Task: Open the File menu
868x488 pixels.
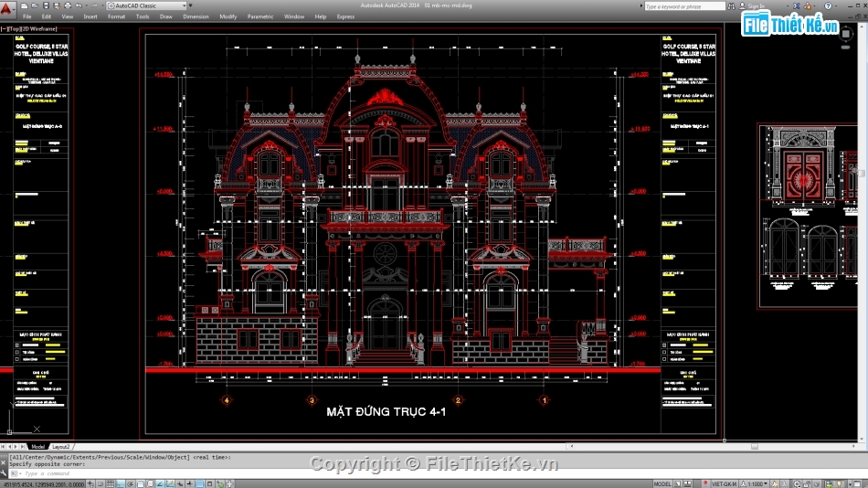Action: tap(27, 16)
